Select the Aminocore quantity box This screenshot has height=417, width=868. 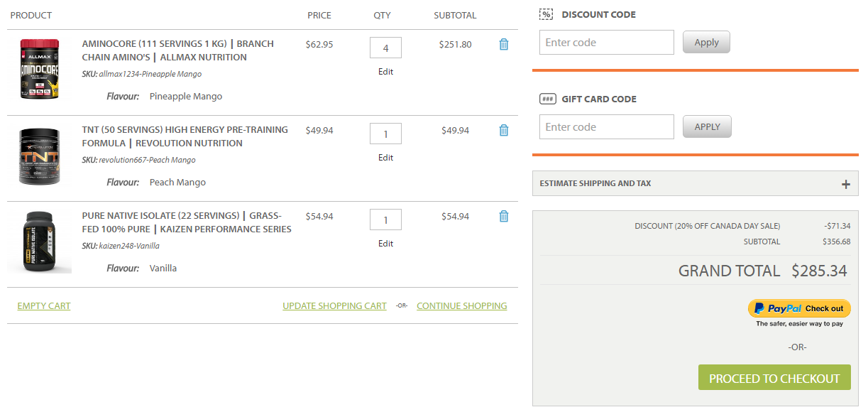pyautogui.click(x=385, y=48)
